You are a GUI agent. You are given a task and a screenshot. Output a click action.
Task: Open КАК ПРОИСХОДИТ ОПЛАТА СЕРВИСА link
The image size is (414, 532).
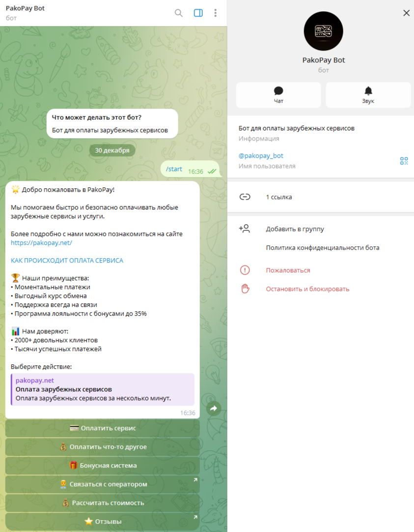click(67, 261)
